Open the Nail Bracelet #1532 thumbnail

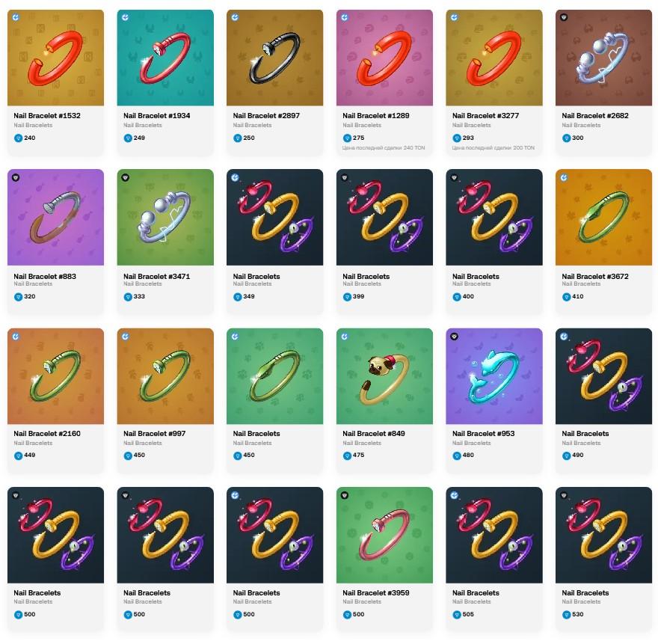pos(55,58)
